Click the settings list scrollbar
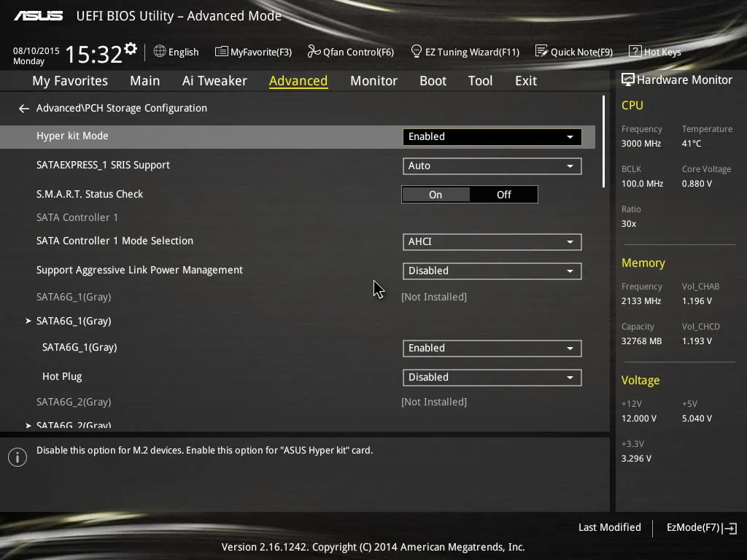The image size is (747, 560). click(603, 141)
